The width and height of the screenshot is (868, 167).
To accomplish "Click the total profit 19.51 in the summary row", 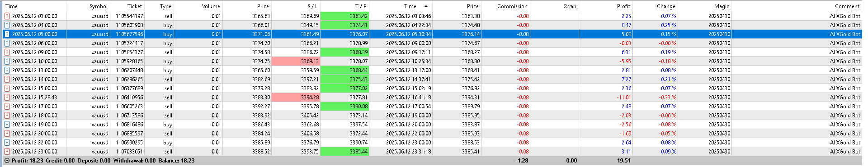I will [624, 161].
